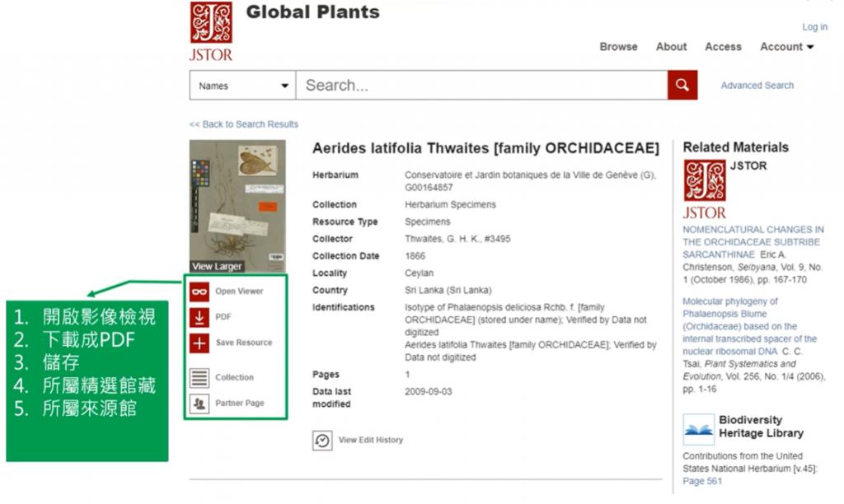Click the Biodiversity Heritage Library logo
844x504 pixels.
[698, 428]
